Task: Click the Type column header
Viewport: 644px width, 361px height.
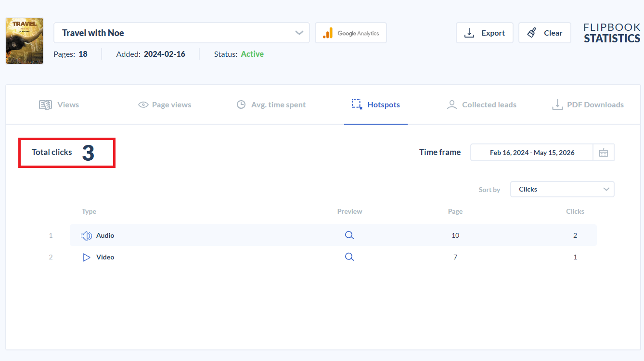Action: 89,211
